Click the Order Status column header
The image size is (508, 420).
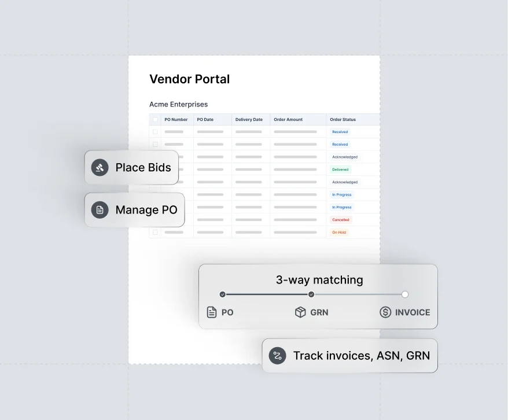tap(343, 120)
